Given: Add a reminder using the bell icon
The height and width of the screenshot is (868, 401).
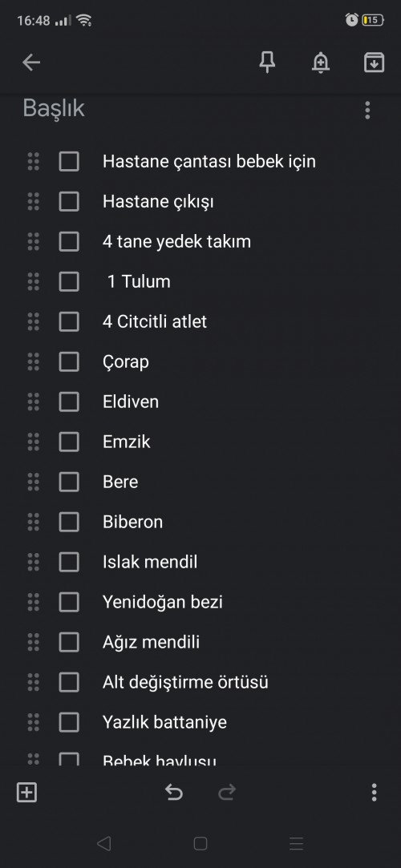Looking at the screenshot, I should click(321, 63).
